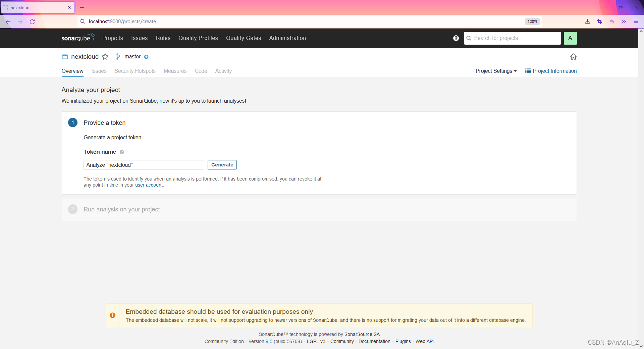This screenshot has width=644, height=349.
Task: Open the Projects menu
Action: [x=113, y=38]
